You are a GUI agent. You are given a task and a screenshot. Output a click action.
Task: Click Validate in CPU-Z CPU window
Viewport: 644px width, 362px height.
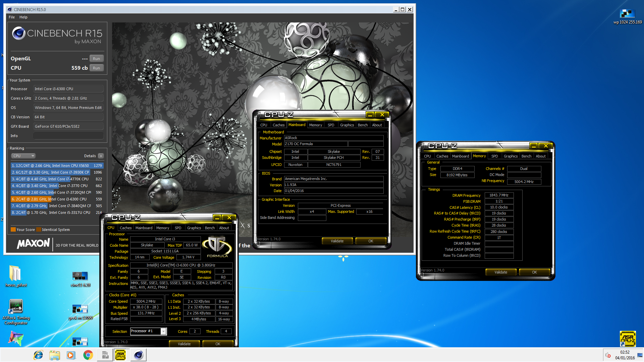(184, 344)
